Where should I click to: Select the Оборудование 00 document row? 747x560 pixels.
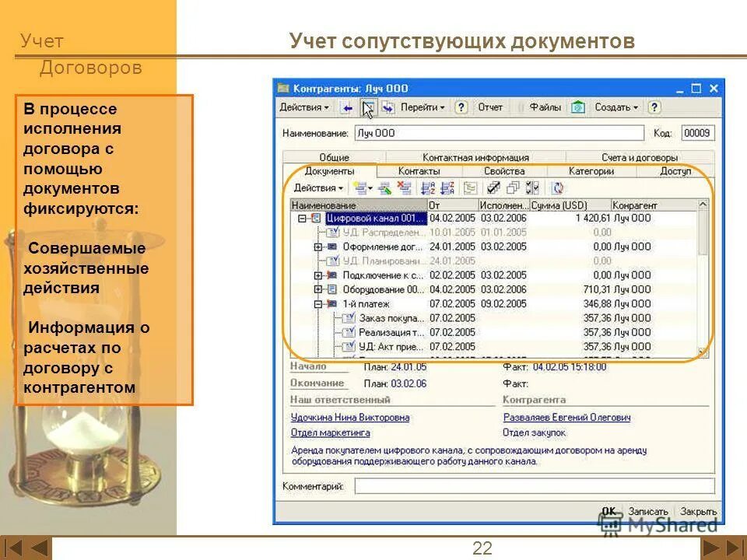coord(366,290)
